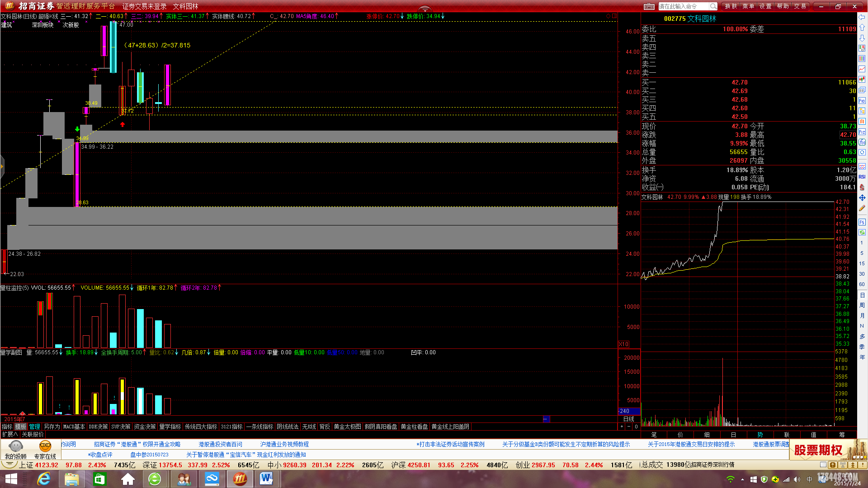Open Windows Store from the taskbar
This screenshot has height=488, width=868.
tap(99, 479)
